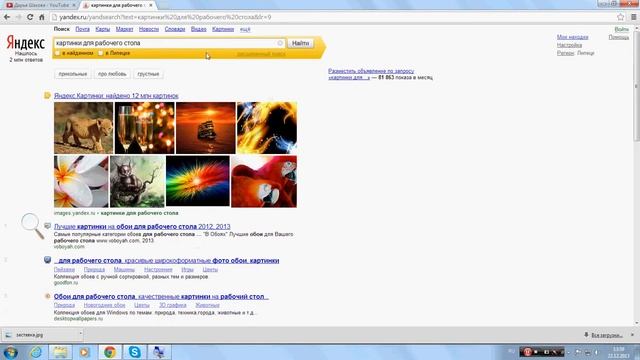
Task: Open the browser home page icon
Action: pyautogui.click(x=42, y=17)
